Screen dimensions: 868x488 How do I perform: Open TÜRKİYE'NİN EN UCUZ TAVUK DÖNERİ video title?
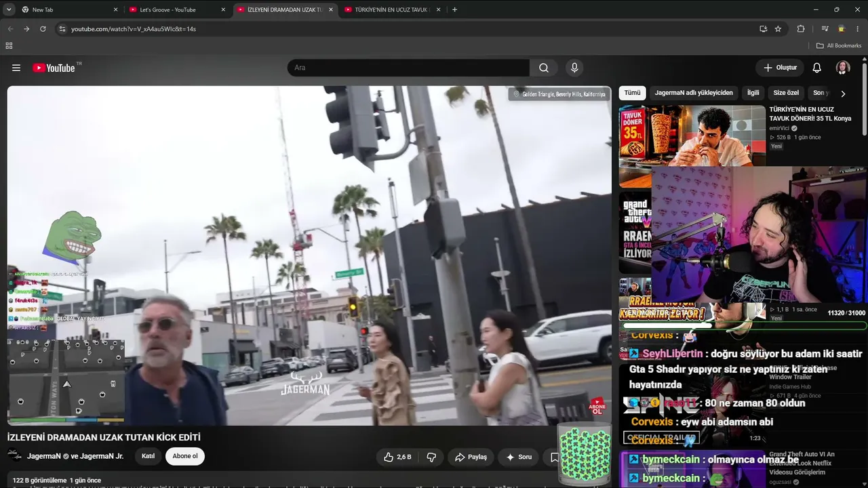pos(810,114)
